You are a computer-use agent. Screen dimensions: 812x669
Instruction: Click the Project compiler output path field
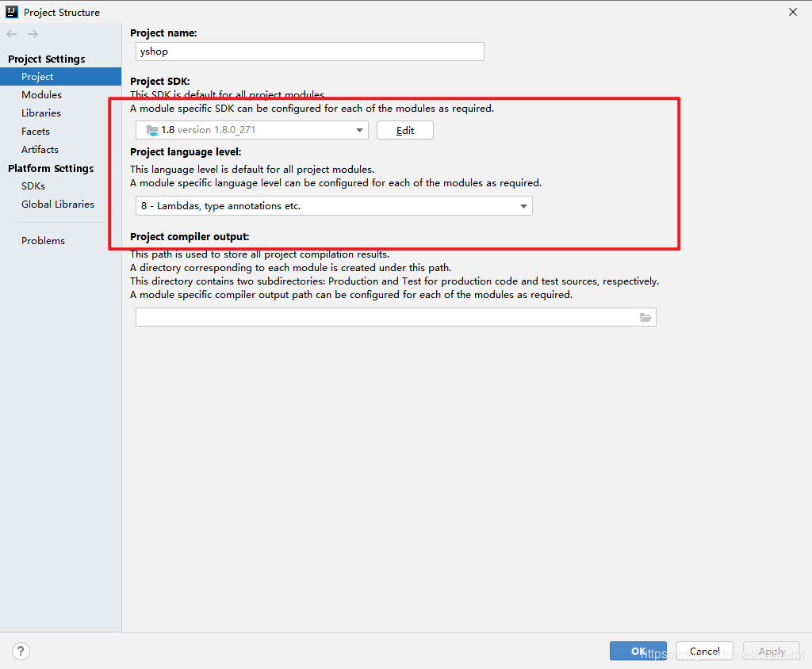389,316
